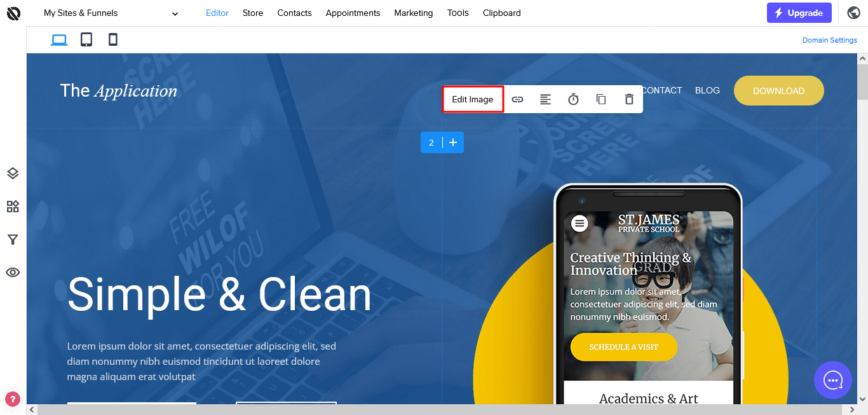This screenshot has width=868, height=415.
Task: Open Clipboard menu
Action: [502, 13]
